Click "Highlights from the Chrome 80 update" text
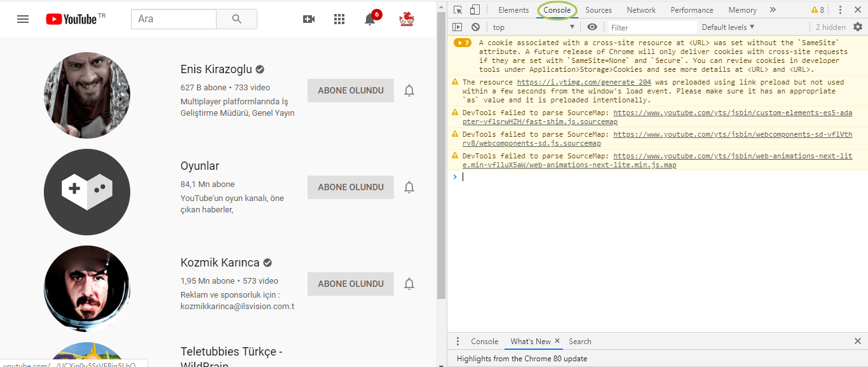The width and height of the screenshot is (868, 367). click(522, 359)
